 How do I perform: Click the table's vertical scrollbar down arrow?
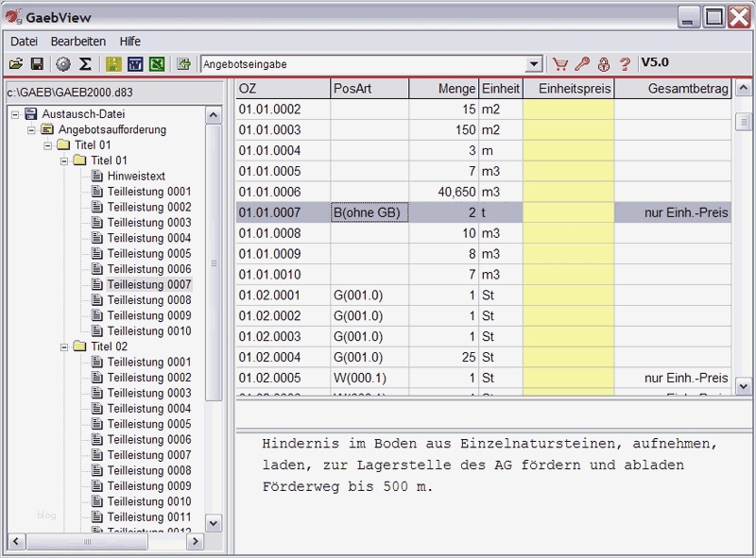tap(743, 386)
